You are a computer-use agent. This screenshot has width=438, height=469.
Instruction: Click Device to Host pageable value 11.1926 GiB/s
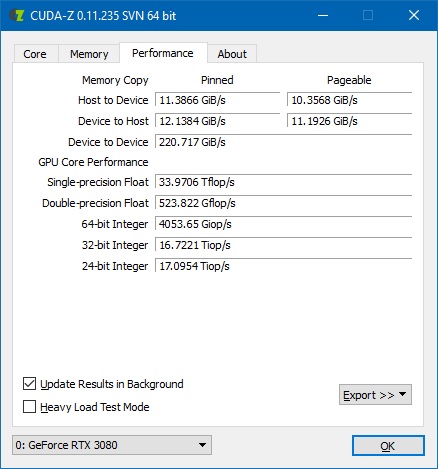(349, 121)
